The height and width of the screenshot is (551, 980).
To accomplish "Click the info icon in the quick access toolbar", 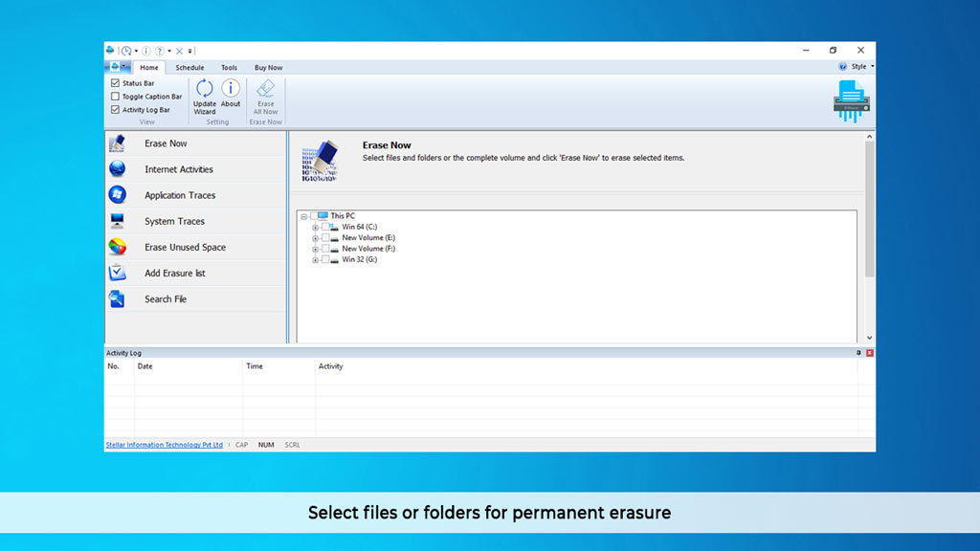I will (145, 51).
